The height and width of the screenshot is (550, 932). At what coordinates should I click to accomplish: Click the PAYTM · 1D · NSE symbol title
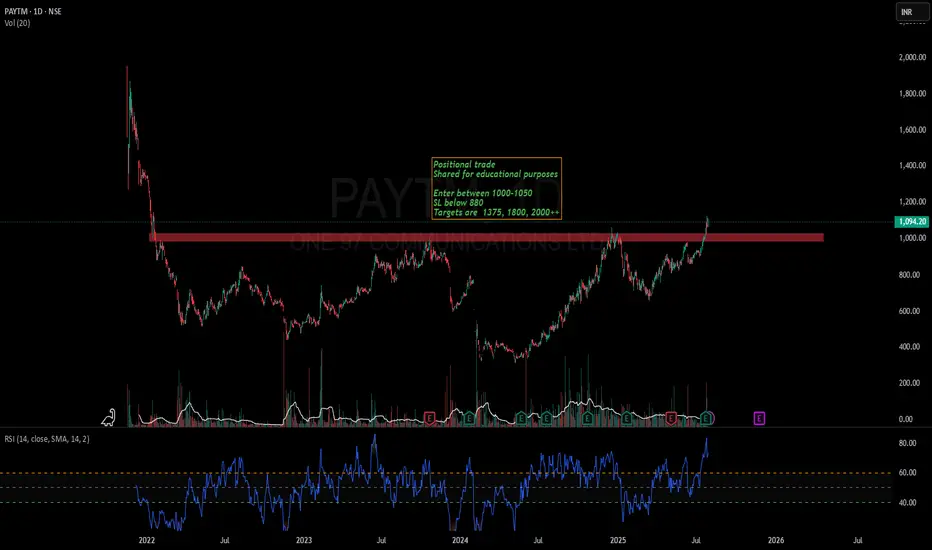click(33, 11)
